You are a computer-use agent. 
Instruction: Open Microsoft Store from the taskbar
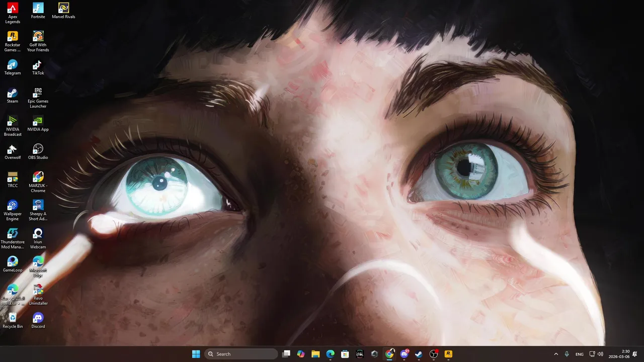pos(345,354)
